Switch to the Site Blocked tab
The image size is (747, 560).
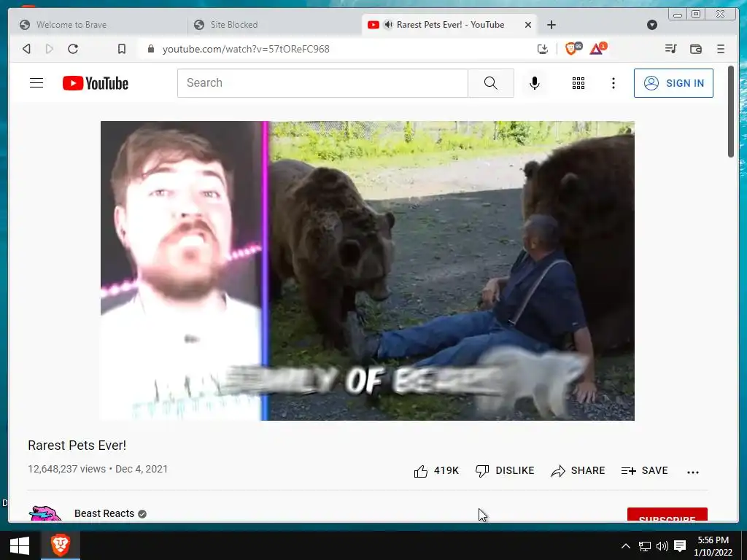point(274,25)
